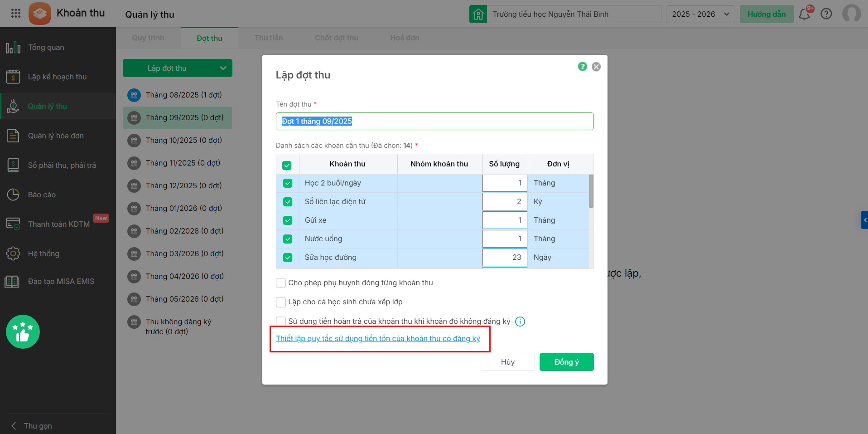Click the Tên đợt thu input field
The width and height of the screenshot is (868, 434).
(435, 121)
